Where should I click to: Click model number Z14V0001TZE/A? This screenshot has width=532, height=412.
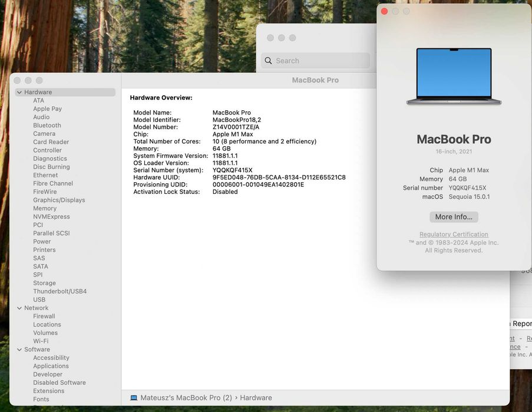236,127
